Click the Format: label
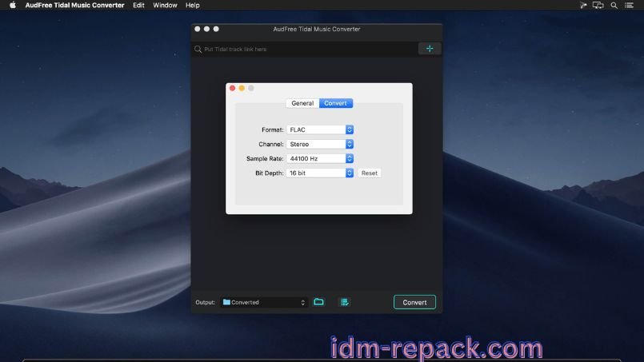The width and height of the screenshot is (644, 362). pos(273,129)
